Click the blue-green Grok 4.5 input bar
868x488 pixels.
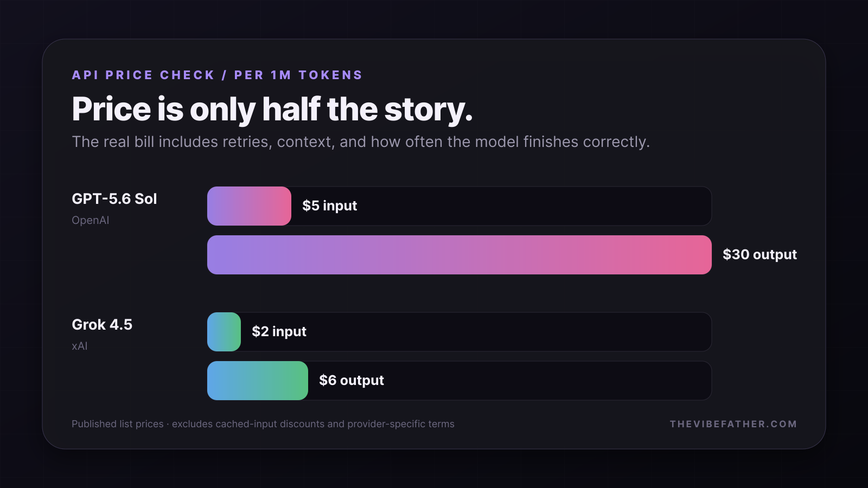(x=224, y=332)
